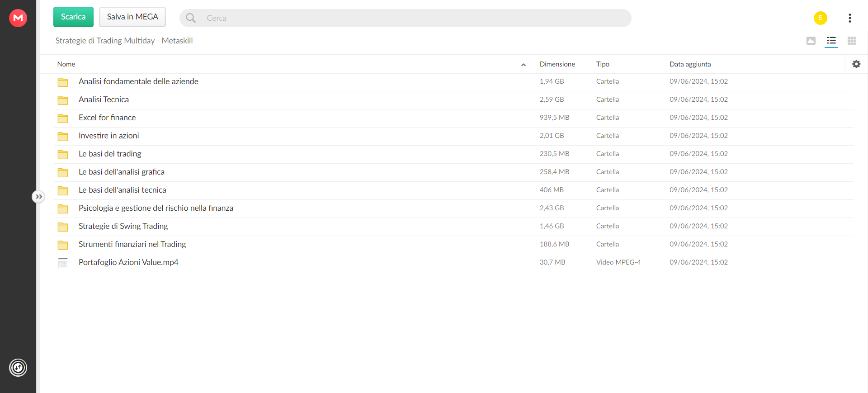Click the 939,5 MB size value
The width and height of the screenshot is (868, 393).
(x=554, y=118)
